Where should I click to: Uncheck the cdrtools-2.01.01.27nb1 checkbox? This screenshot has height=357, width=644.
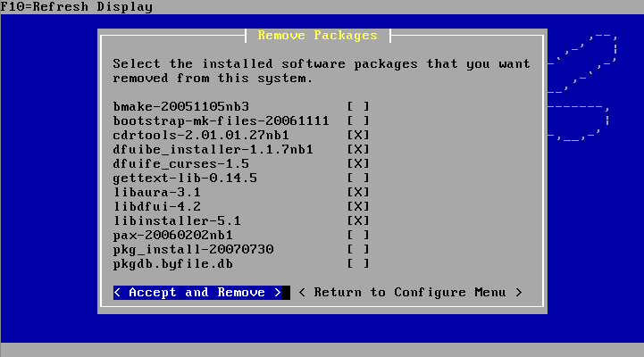click(x=358, y=135)
